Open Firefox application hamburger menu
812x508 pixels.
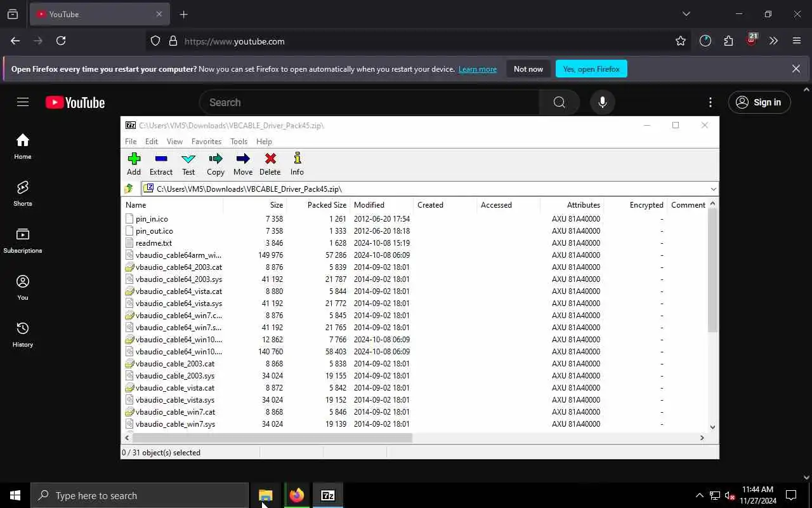(797, 41)
